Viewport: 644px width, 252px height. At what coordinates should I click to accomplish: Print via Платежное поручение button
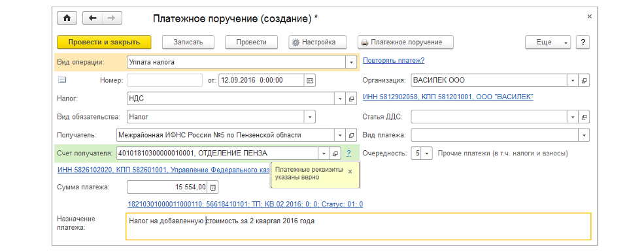tap(406, 42)
